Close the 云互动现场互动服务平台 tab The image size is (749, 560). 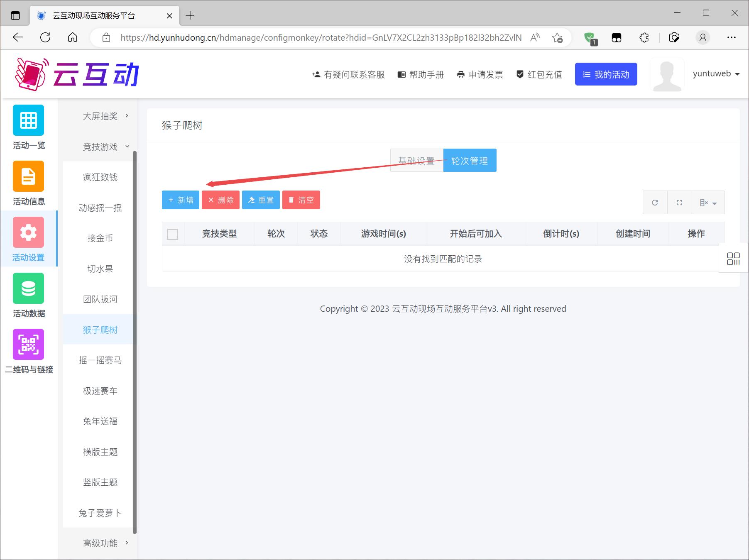point(169,16)
